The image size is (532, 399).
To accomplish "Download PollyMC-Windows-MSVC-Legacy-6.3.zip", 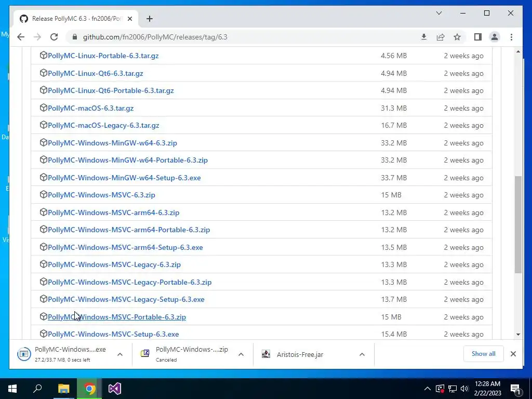I will (114, 264).
